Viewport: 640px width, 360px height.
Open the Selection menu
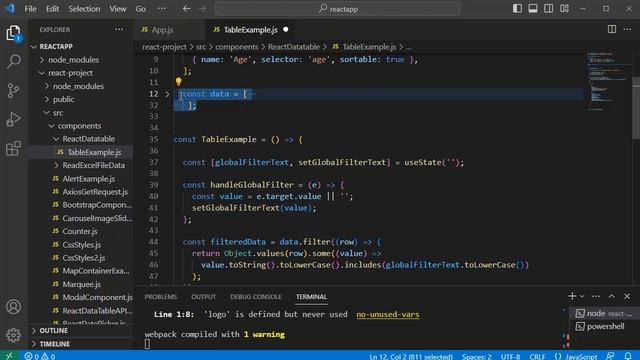[84, 9]
